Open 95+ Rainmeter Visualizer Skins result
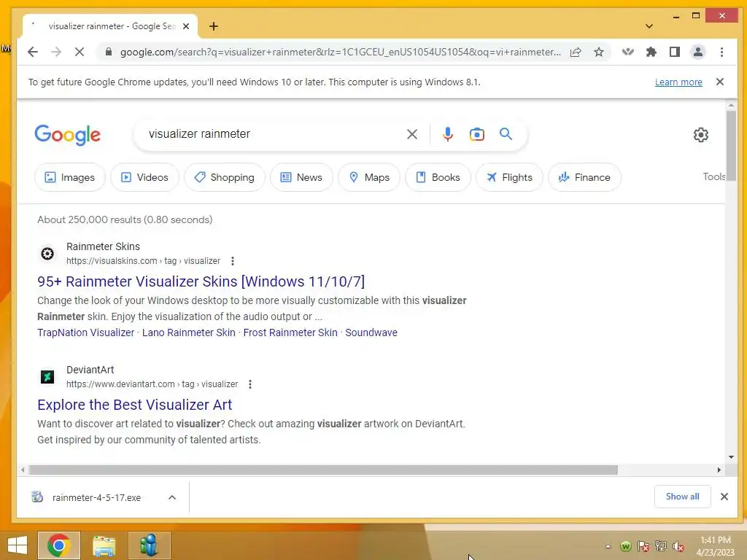 click(x=201, y=281)
